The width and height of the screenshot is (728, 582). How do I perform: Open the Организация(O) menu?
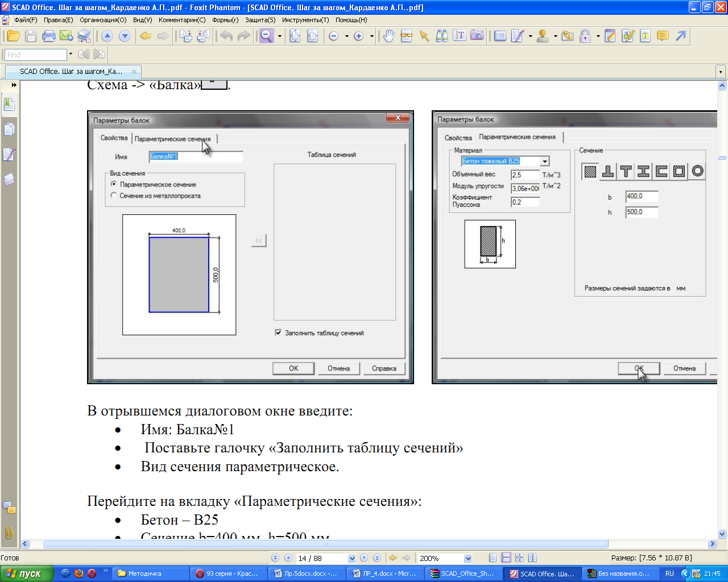pyautogui.click(x=103, y=20)
